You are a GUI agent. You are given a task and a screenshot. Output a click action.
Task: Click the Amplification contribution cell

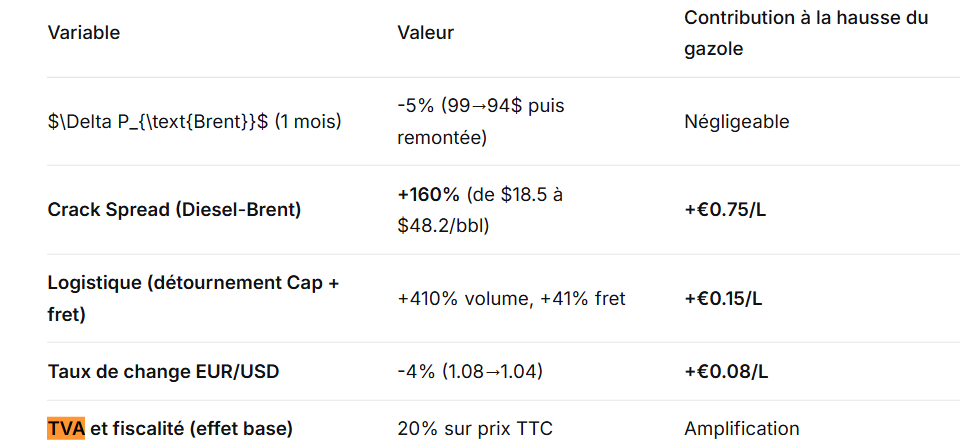click(x=741, y=429)
